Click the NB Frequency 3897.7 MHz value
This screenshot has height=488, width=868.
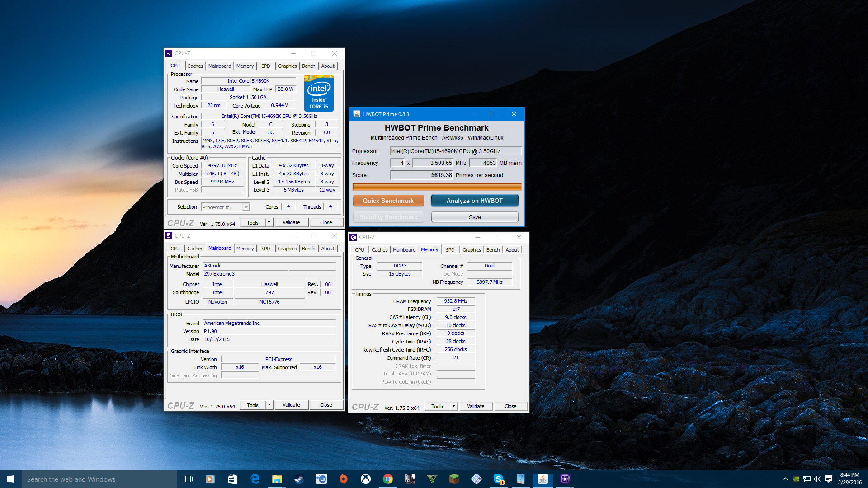490,282
